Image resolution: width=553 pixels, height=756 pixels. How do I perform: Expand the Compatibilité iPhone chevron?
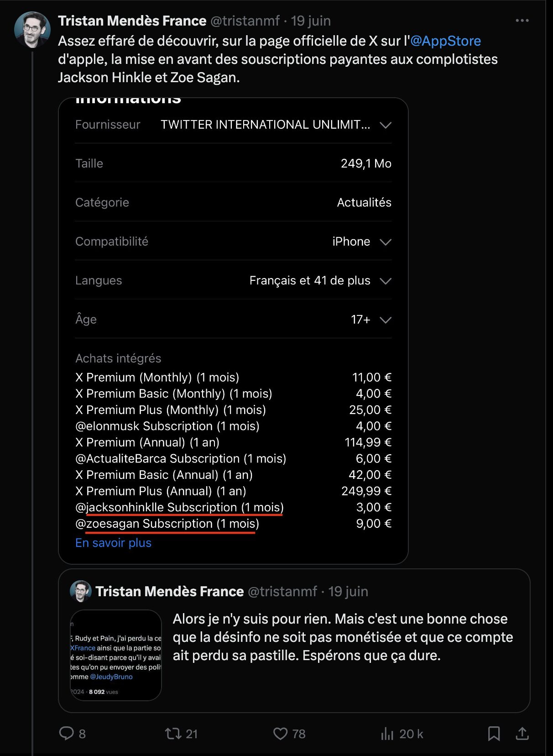386,242
